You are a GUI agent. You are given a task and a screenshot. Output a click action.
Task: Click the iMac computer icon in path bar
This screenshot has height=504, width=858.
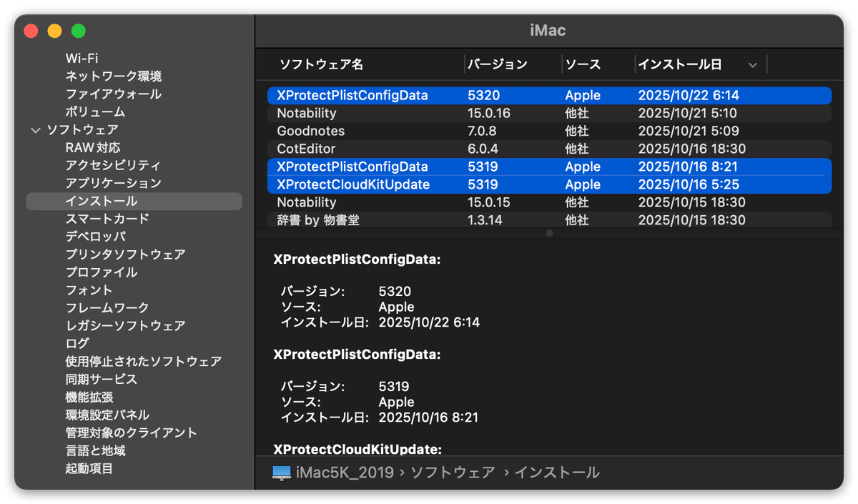(282, 473)
